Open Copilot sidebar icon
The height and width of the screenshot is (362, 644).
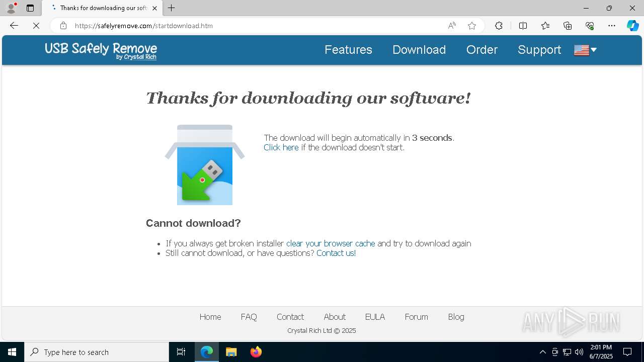click(x=632, y=26)
